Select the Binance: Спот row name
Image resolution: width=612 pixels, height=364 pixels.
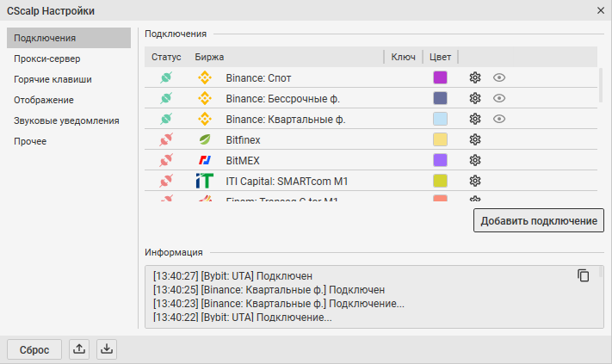click(258, 78)
